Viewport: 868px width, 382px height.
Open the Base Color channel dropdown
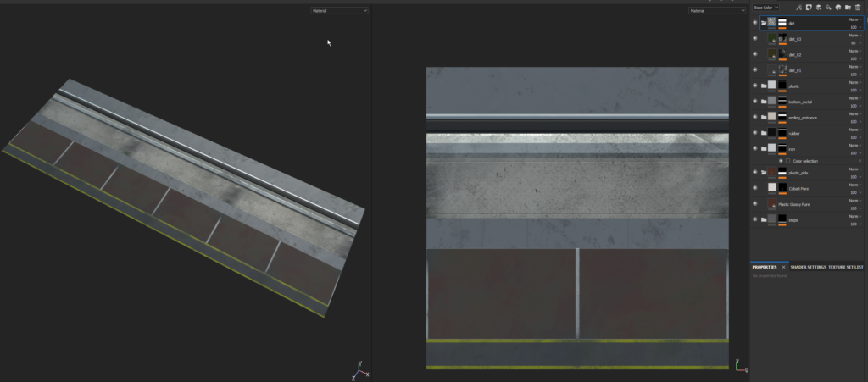pyautogui.click(x=765, y=8)
